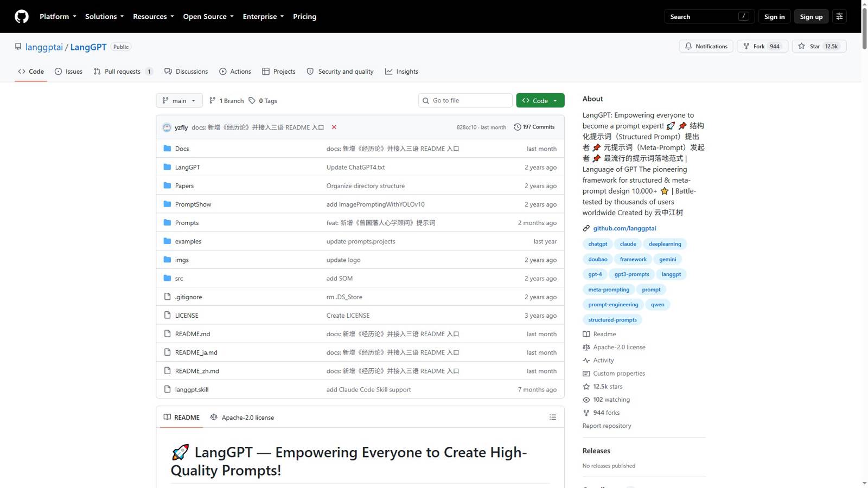The width and height of the screenshot is (868, 488).
Task: Expand the Platform menu
Action: (58, 16)
